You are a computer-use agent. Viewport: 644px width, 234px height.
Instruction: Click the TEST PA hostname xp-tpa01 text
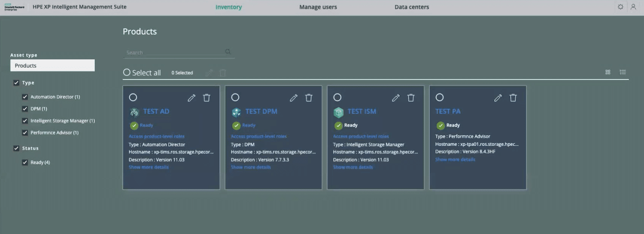pos(477,144)
